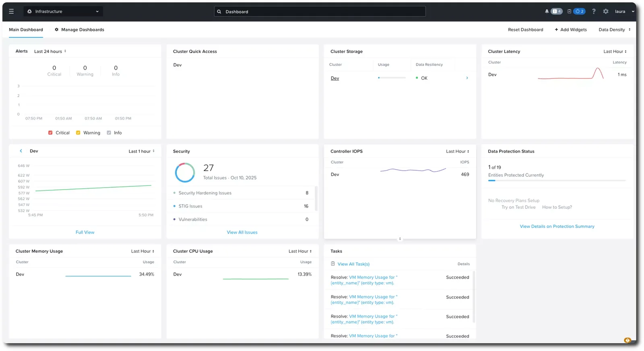The width and height of the screenshot is (644, 351).
Task: Open the hamburger navigation menu
Action: point(11,11)
